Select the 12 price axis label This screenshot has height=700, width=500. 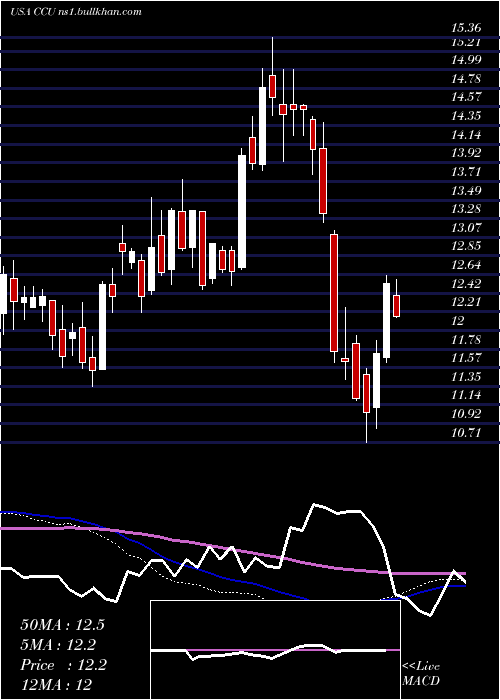(458, 321)
